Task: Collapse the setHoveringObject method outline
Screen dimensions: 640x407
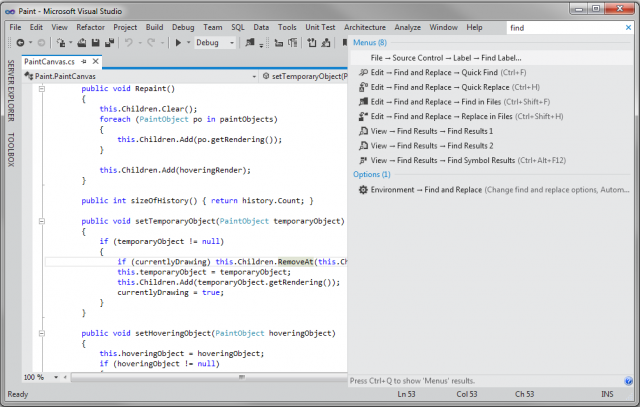Action: click(42, 334)
